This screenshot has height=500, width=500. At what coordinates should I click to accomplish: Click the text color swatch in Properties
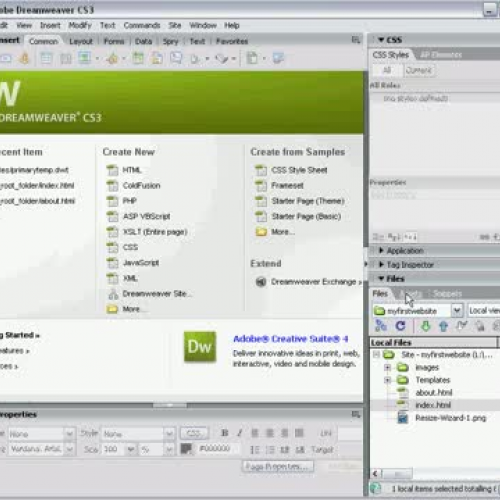(x=186, y=449)
